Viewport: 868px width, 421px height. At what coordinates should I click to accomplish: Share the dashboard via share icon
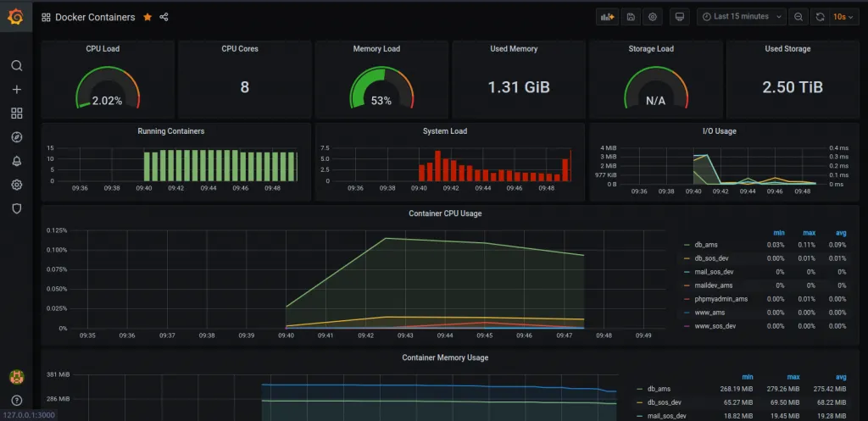click(x=164, y=17)
